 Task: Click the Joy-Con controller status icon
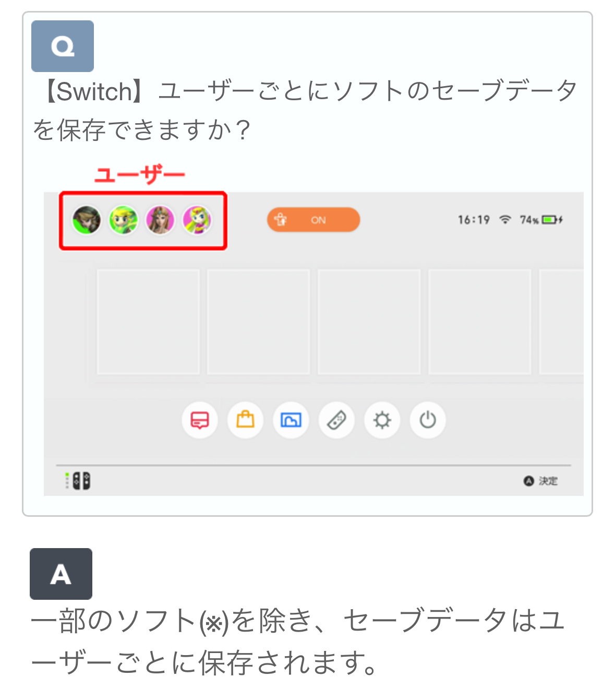[x=78, y=481]
